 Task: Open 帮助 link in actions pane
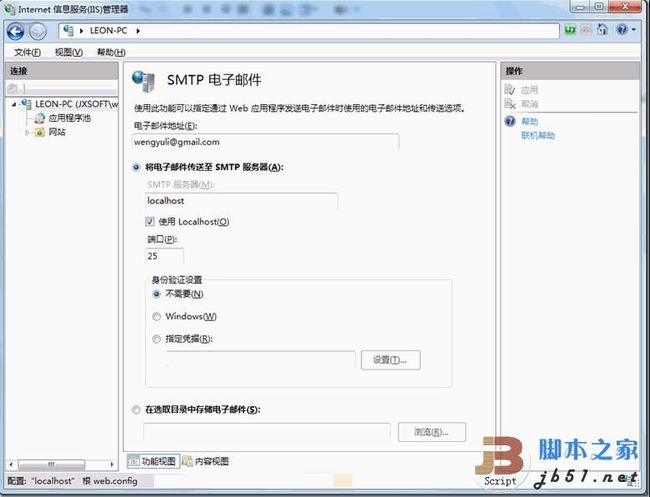[529, 121]
